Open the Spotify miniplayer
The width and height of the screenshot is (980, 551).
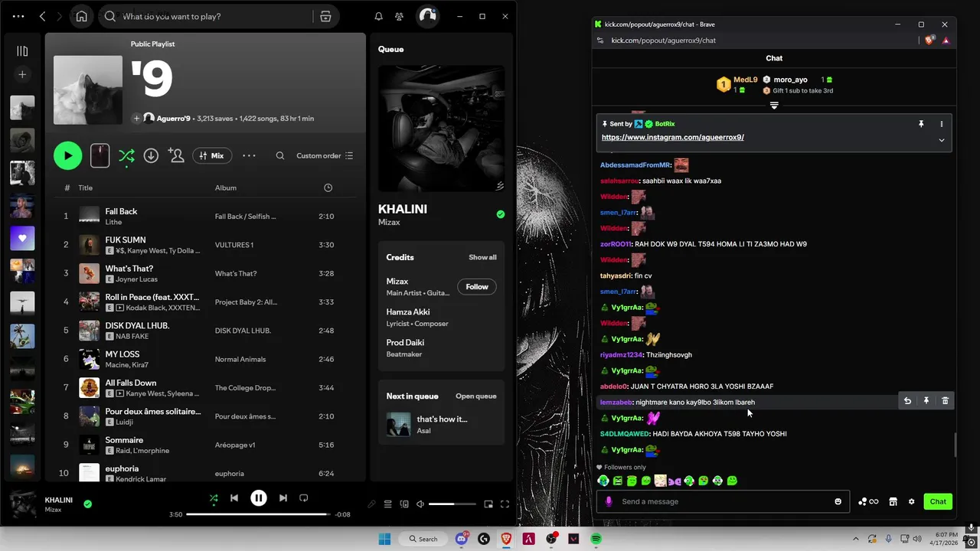click(488, 504)
